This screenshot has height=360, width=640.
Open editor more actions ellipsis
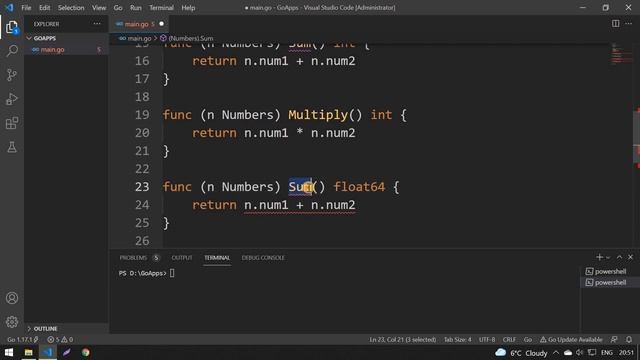point(629,24)
